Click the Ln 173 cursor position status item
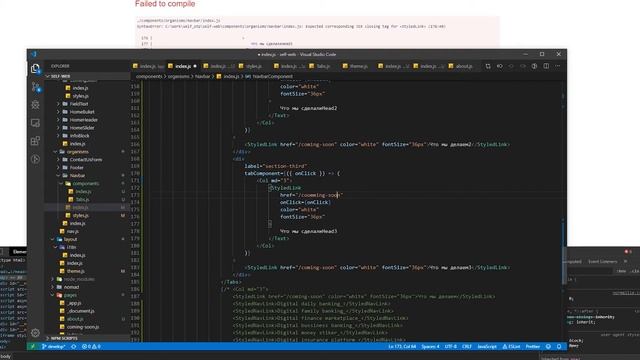This screenshot has height=360, width=640. 402,347
